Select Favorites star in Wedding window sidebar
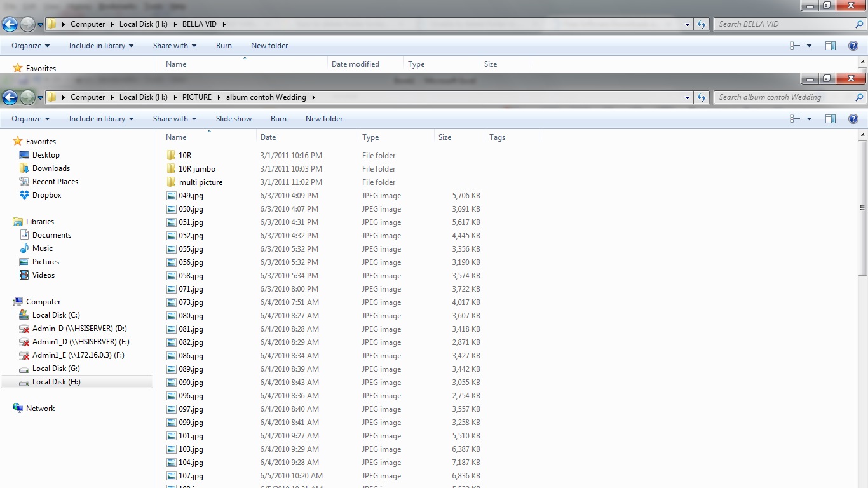Image resolution: width=868 pixels, height=488 pixels. point(18,141)
